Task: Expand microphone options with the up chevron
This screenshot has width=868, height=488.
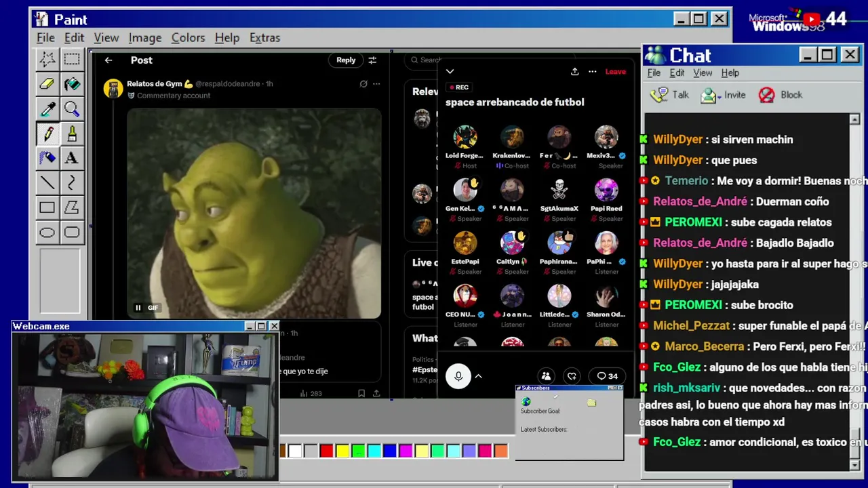Action: pyautogui.click(x=478, y=376)
